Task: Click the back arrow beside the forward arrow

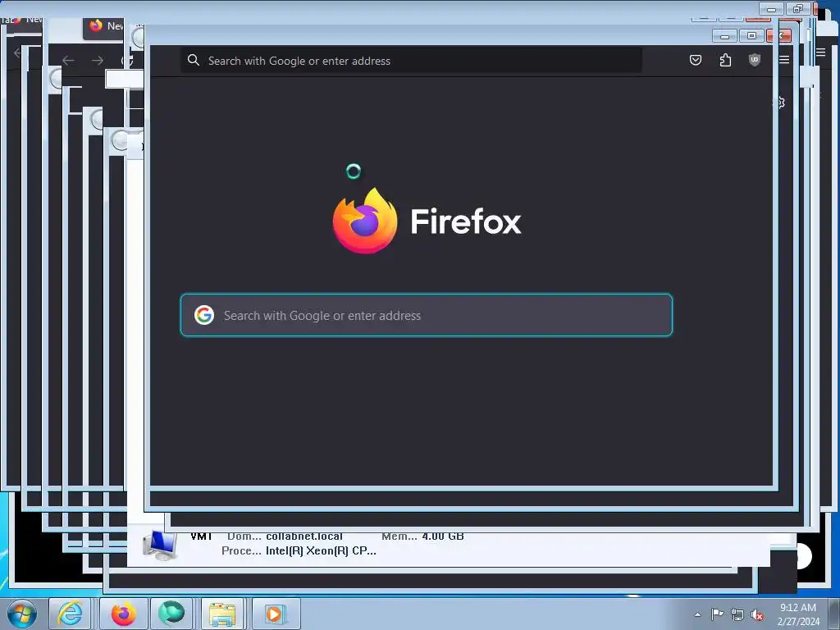Action: point(68,61)
